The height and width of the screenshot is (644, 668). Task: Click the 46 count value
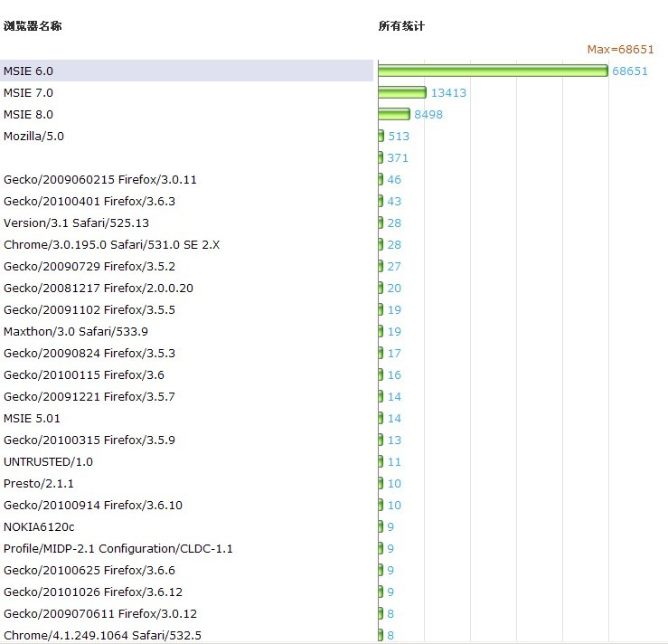pos(394,180)
